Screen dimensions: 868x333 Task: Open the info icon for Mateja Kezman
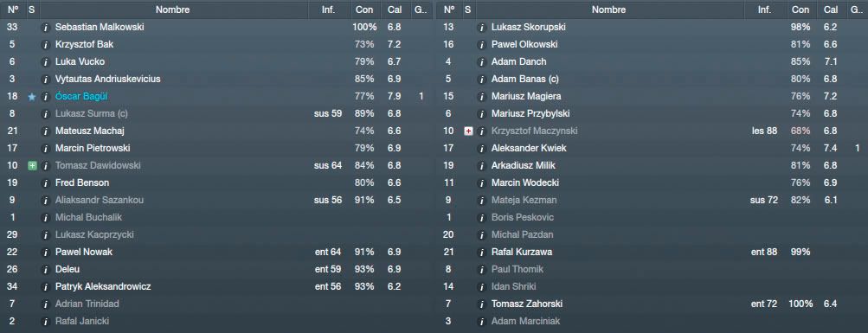point(482,201)
